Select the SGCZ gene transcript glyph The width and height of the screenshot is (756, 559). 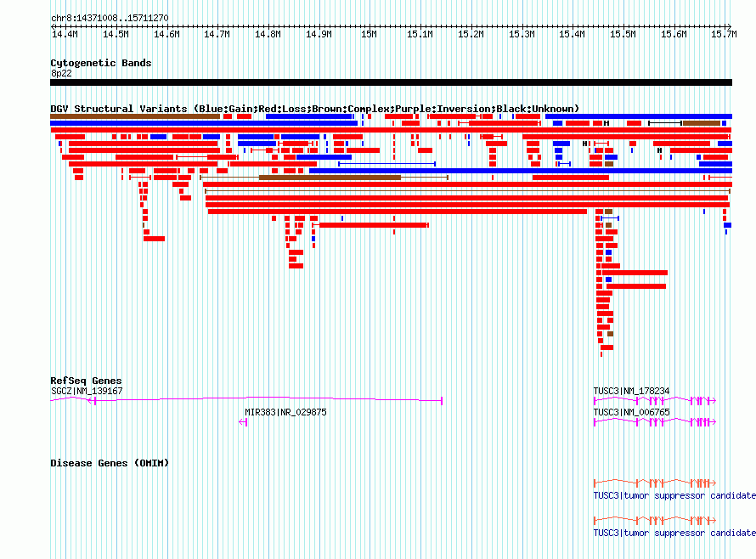tap(246, 400)
